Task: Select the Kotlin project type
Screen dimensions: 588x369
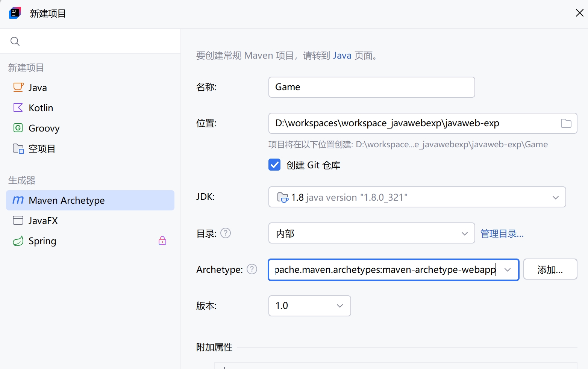Action: pos(41,108)
